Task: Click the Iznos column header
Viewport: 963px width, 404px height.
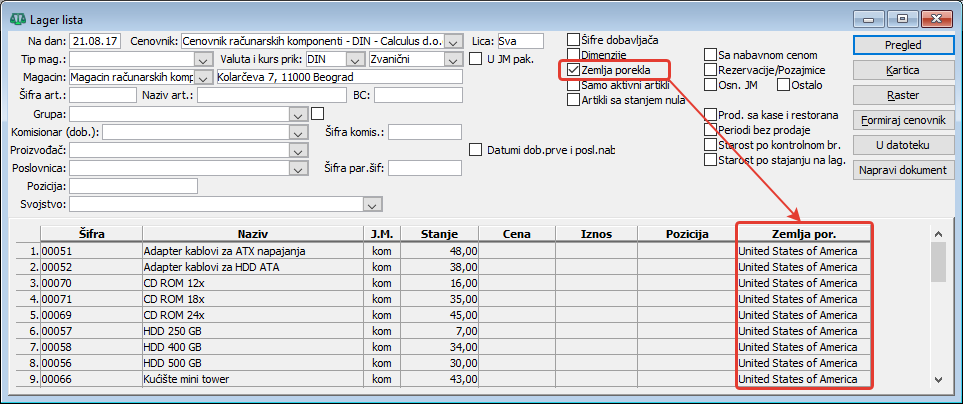Action: point(596,234)
